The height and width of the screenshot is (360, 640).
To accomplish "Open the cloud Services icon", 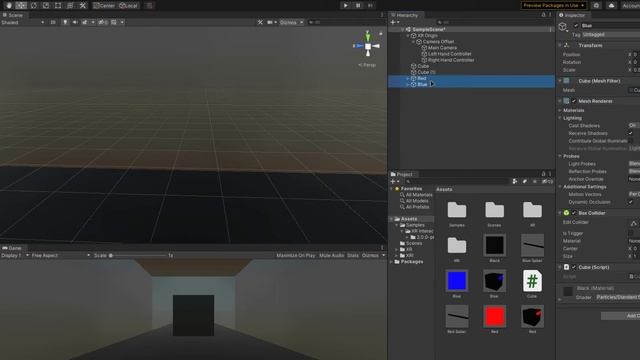I will tap(611, 5).
